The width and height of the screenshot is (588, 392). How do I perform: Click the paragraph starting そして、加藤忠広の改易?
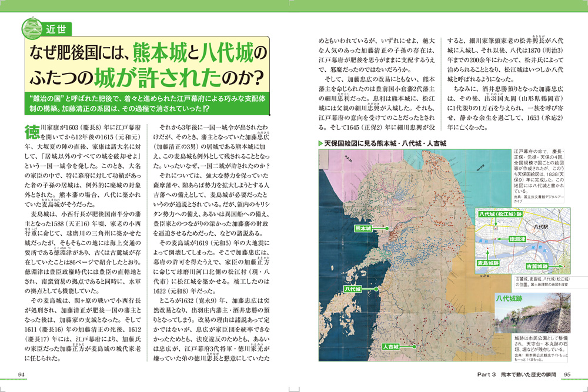coord(376,103)
